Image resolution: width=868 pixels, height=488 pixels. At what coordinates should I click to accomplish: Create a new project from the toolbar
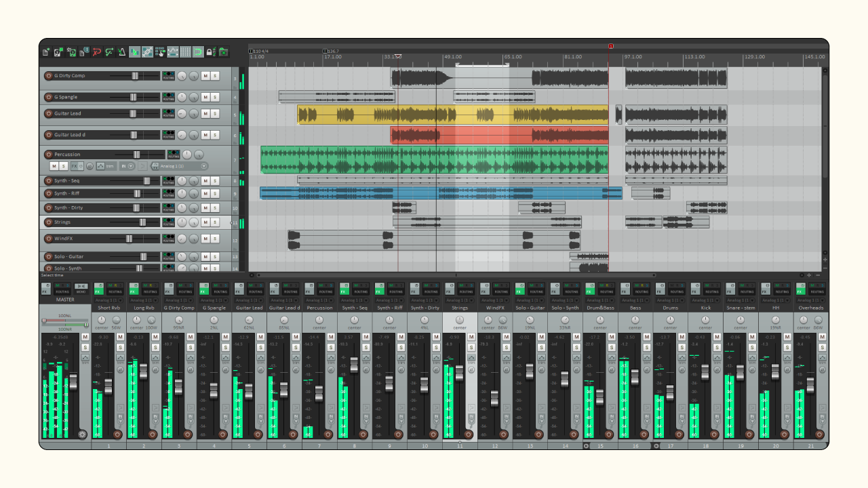pos(46,52)
